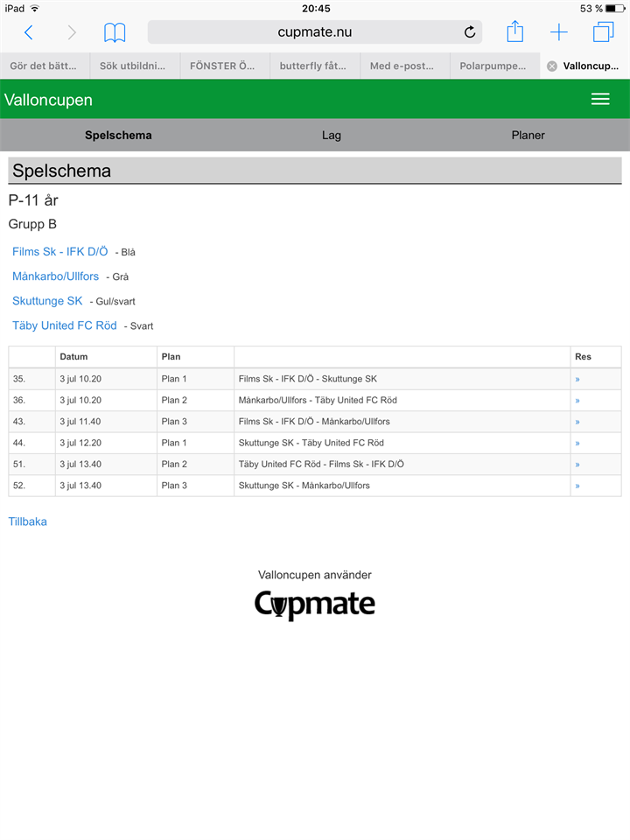Tap the Safari back arrow
Viewport: 630px width, 840px height.
click(x=29, y=32)
